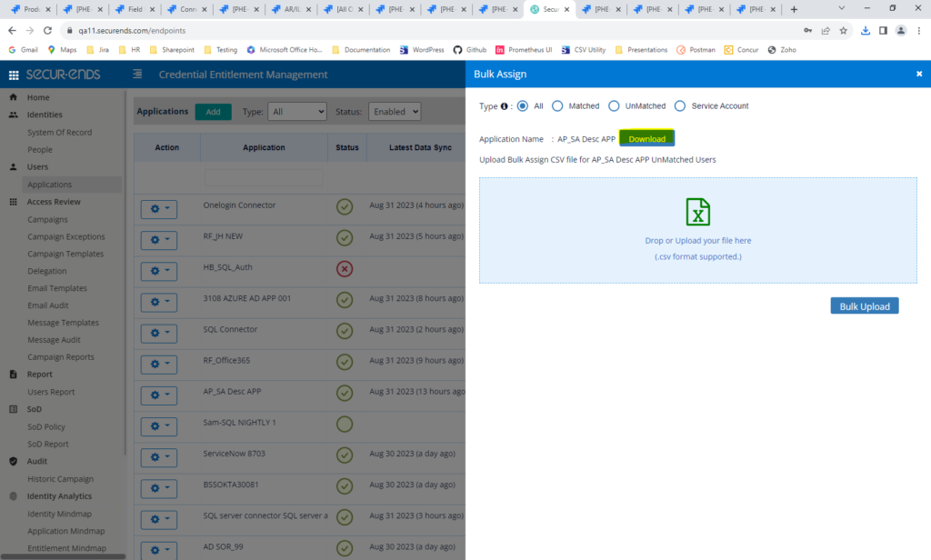
Task: Click the SoD table icon
Action: [x=13, y=409]
